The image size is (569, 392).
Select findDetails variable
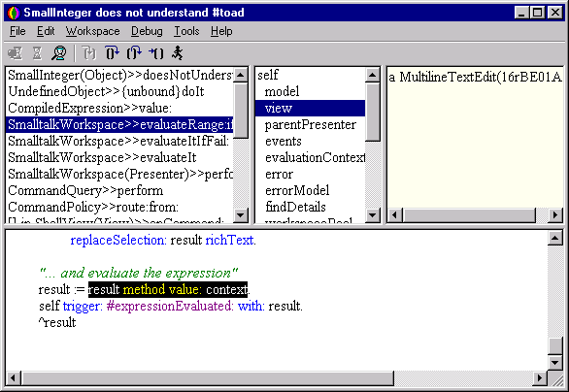(311, 207)
